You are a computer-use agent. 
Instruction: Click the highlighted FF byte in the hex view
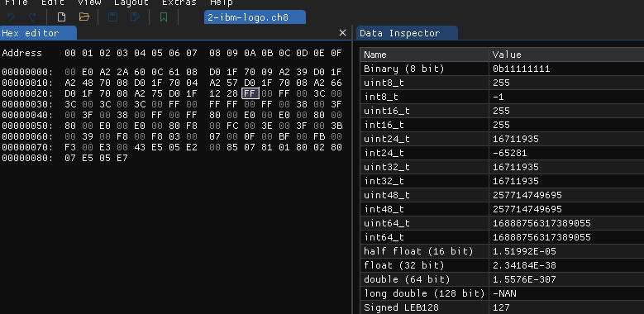click(250, 93)
